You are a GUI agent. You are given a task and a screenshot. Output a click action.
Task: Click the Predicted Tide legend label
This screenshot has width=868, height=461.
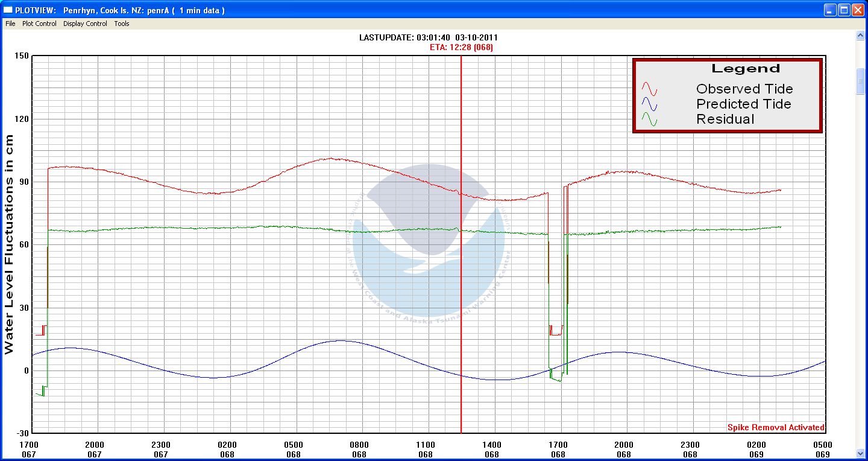(744, 104)
